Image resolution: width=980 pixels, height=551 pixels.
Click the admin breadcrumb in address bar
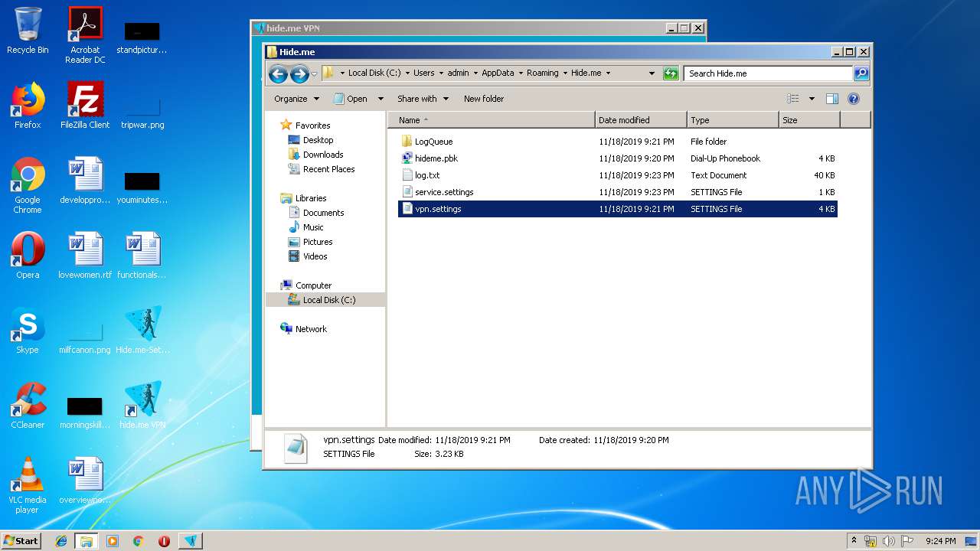(458, 73)
